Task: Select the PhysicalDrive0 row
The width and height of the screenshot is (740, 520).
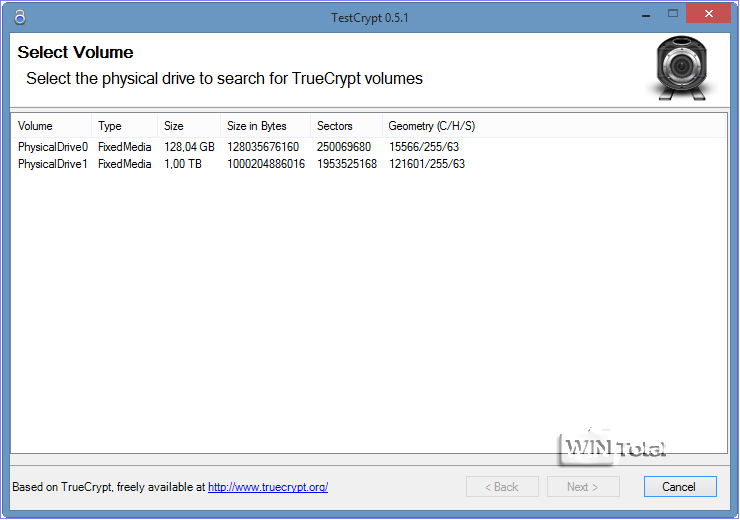Action: (x=369, y=147)
